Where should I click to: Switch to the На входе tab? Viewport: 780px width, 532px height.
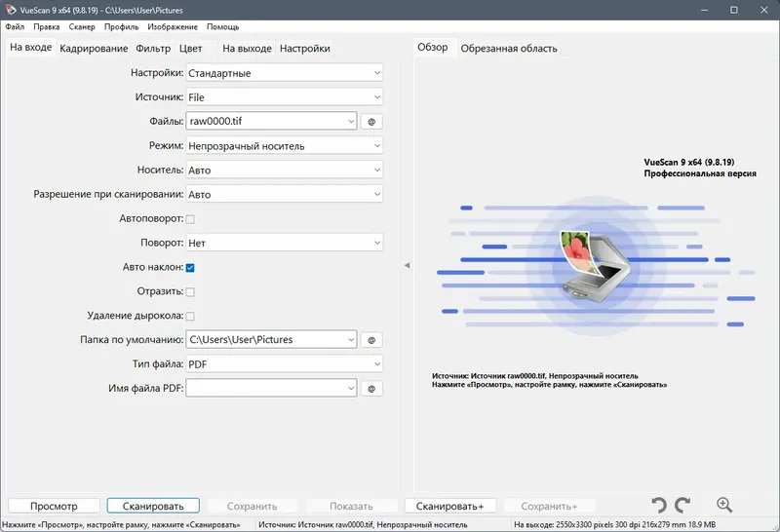(x=31, y=47)
